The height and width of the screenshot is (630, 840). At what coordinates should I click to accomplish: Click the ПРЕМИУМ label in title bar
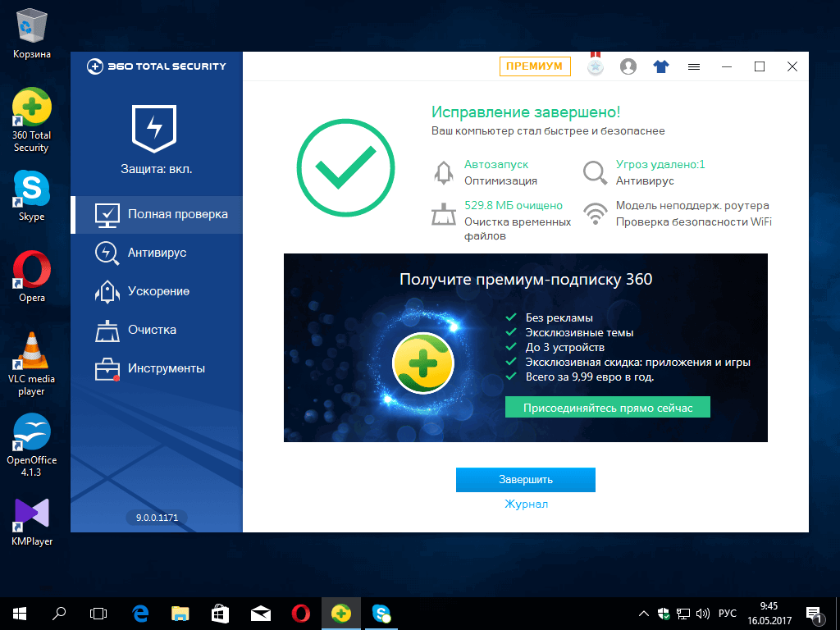point(535,66)
